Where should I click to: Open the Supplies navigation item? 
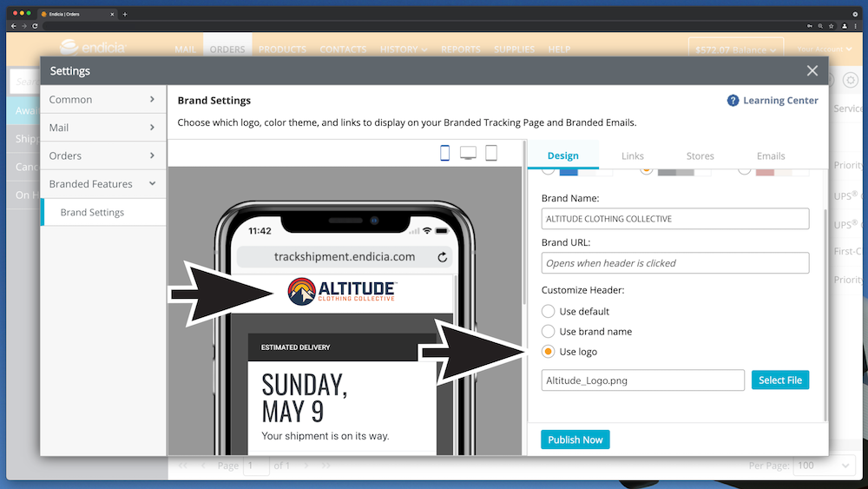[514, 50]
